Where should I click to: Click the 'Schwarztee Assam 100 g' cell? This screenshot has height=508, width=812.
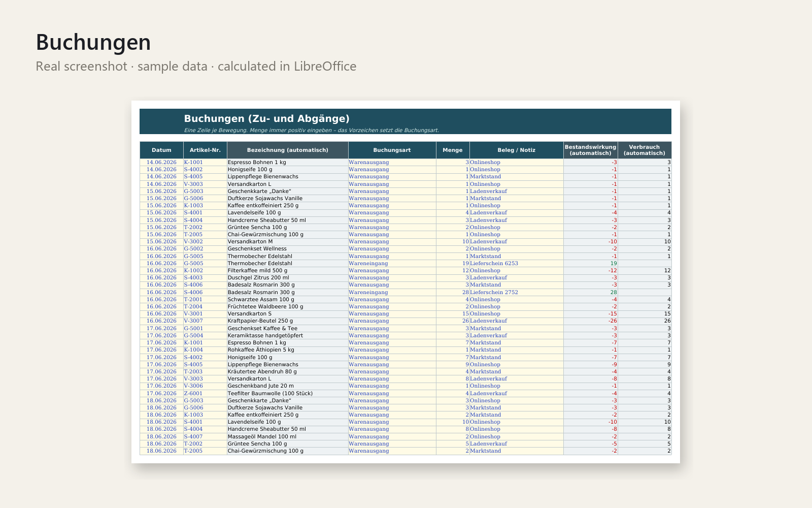287,300
